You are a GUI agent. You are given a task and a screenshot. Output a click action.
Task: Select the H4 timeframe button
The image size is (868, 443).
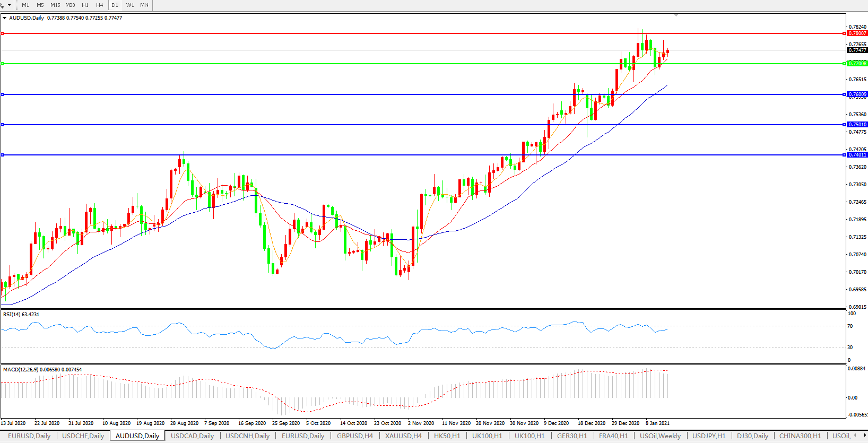(99, 5)
